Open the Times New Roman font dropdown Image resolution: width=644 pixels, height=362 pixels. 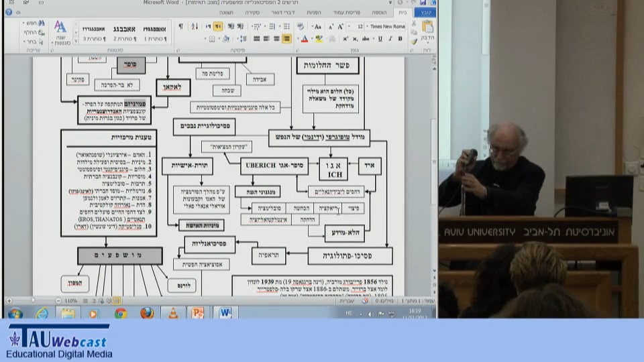pyautogui.click(x=388, y=26)
